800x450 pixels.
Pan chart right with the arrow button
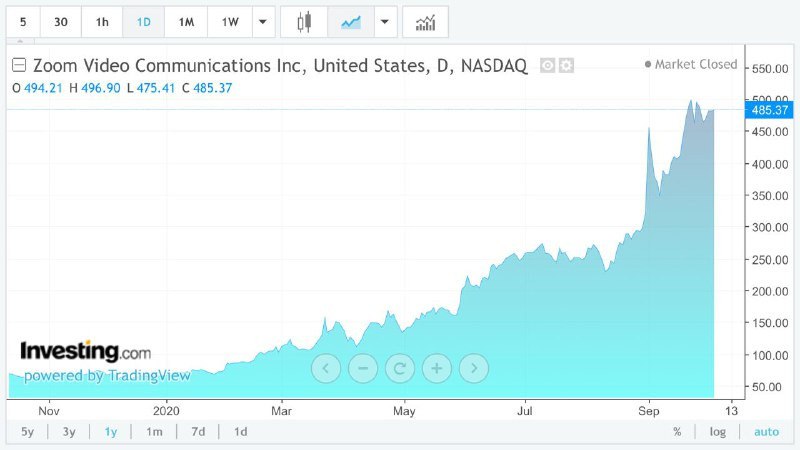pyautogui.click(x=474, y=368)
